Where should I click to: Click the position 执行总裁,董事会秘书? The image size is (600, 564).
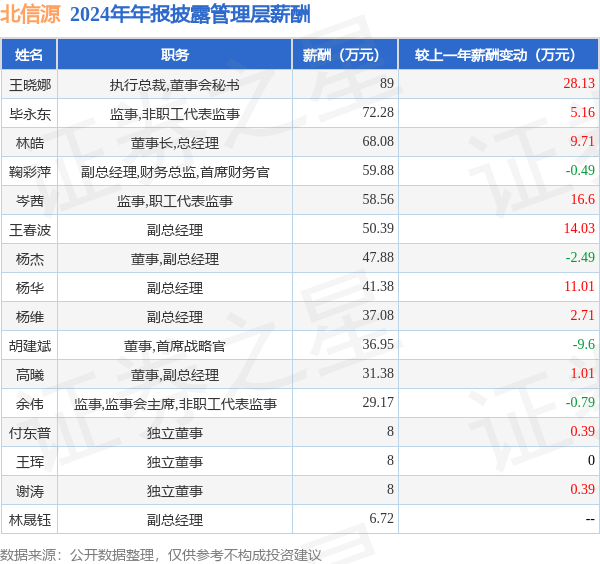pyautogui.click(x=174, y=85)
